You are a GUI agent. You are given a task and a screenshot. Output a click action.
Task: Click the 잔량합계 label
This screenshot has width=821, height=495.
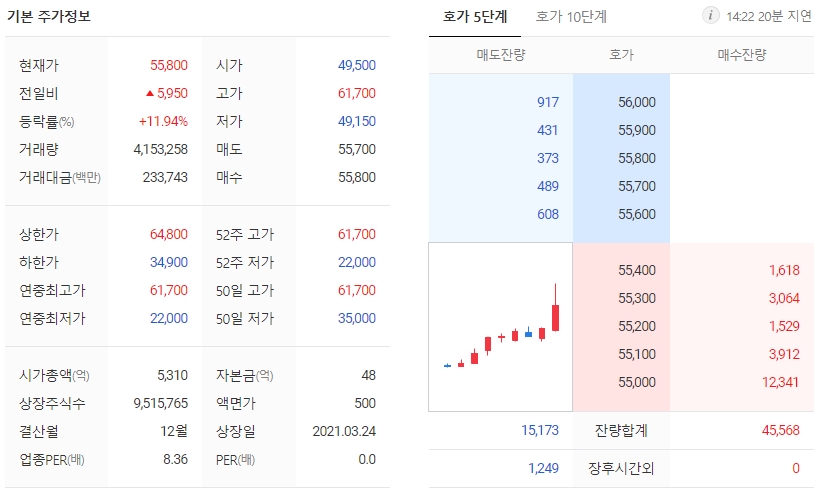point(621,431)
